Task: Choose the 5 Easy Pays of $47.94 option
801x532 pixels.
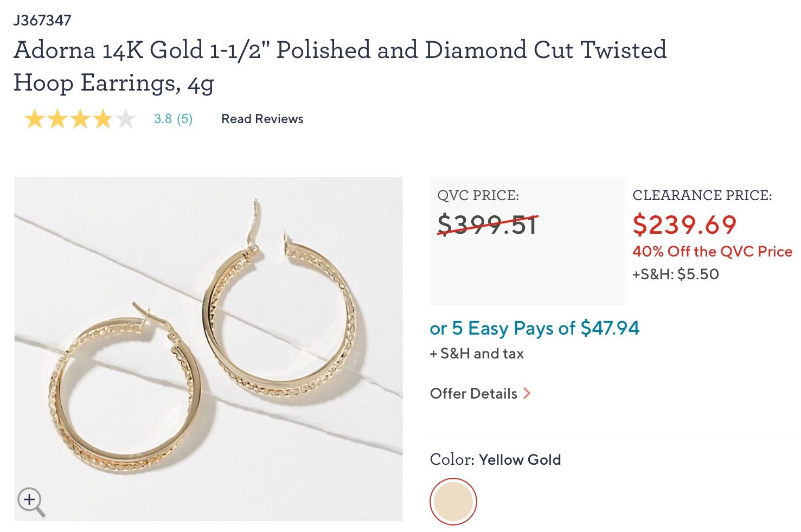Action: pos(534,328)
